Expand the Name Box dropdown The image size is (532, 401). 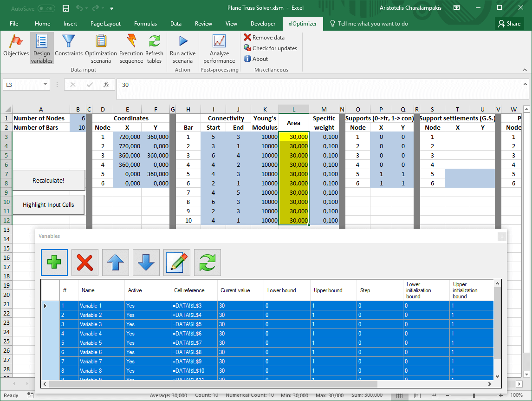point(45,85)
